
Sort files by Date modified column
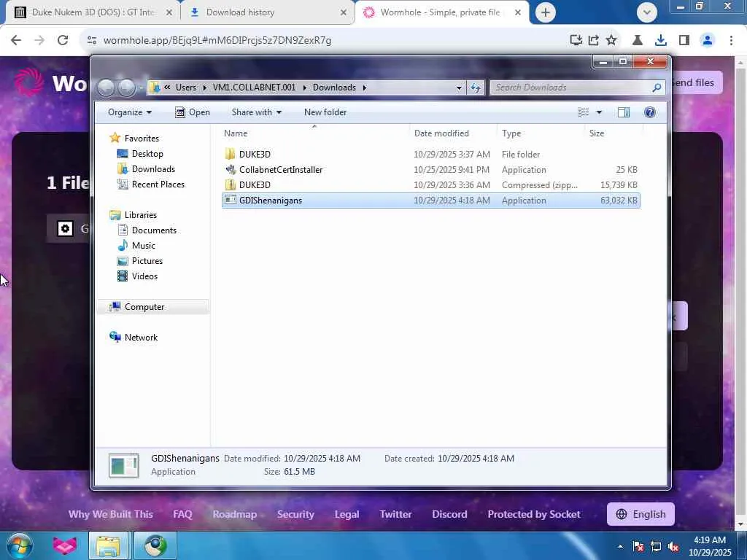coord(453,133)
